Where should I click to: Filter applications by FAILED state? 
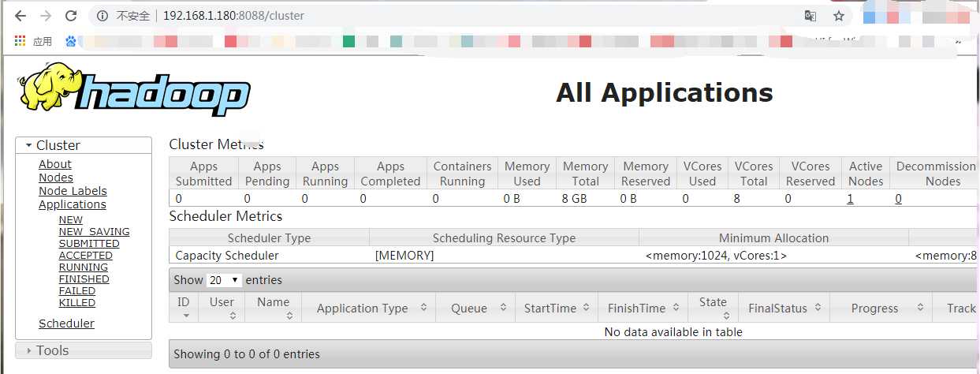[77, 291]
